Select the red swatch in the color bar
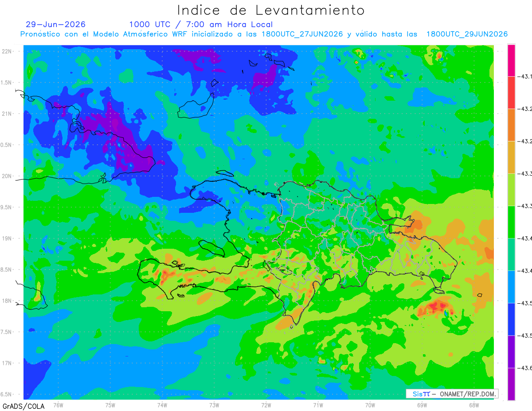The height and width of the screenshot is (411, 532). (511, 93)
